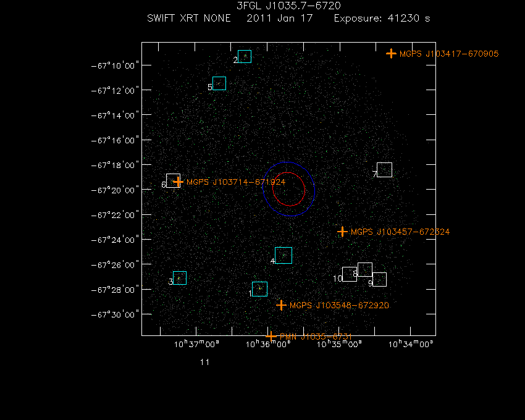
Task: Click the label MGPS J103548-672920
Action: coord(339,306)
